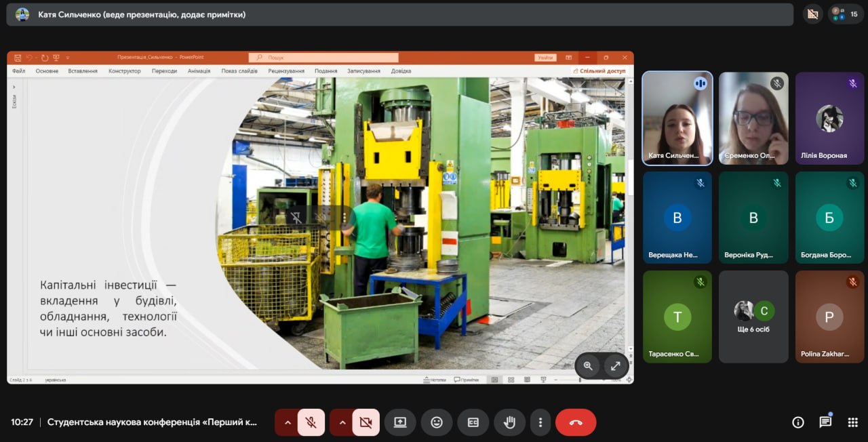The width and height of the screenshot is (868, 442).
Task: Expand audio settings chevron beside microphone
Action: pyautogui.click(x=288, y=422)
